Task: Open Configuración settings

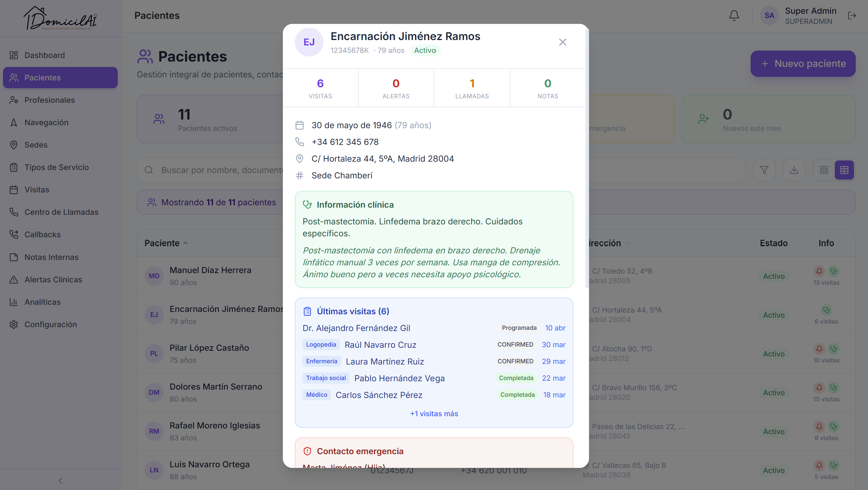Action: pyautogui.click(x=60, y=324)
